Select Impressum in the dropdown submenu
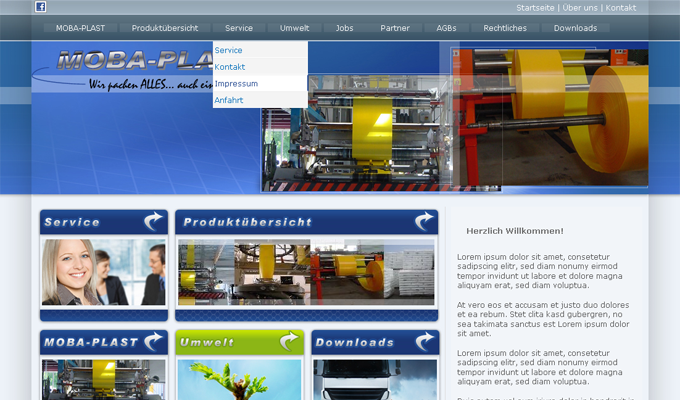The height and width of the screenshot is (400, 680). point(260,83)
